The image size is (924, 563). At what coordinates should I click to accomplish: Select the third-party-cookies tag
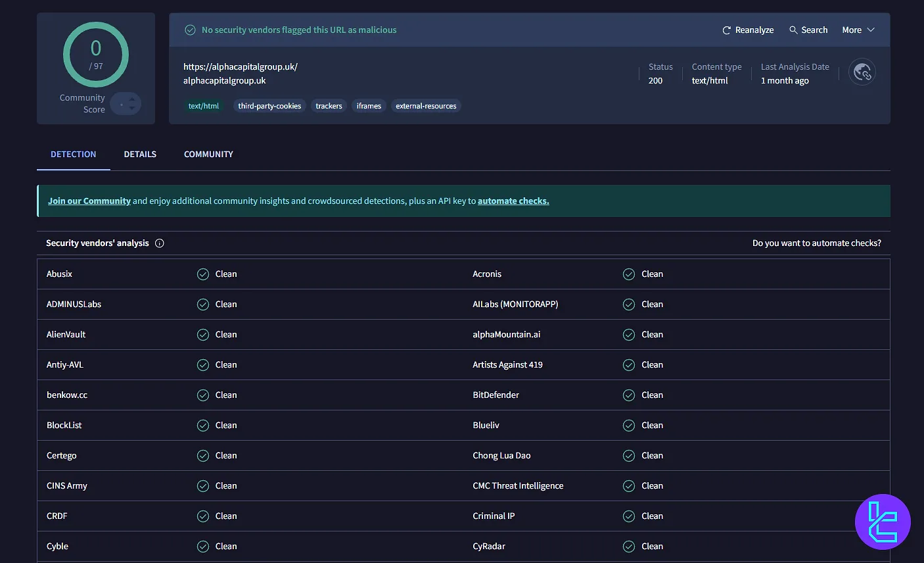269,105
